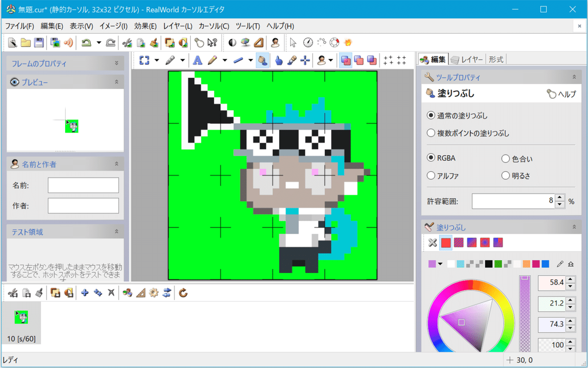Open the カーソル(C) menu

coord(214,26)
